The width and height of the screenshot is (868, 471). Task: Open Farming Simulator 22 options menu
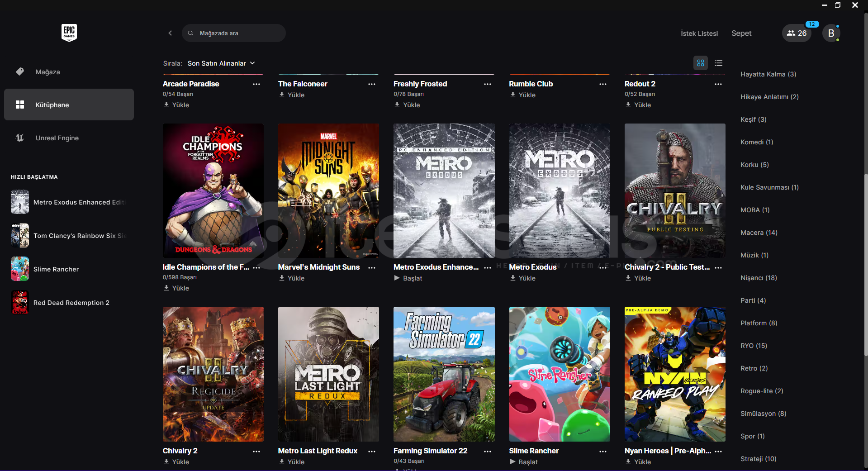click(x=487, y=452)
